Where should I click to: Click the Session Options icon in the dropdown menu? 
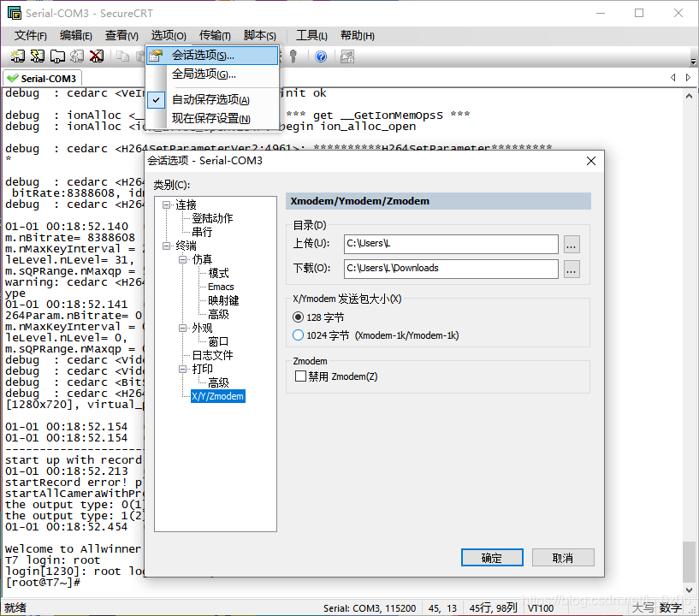point(156,56)
